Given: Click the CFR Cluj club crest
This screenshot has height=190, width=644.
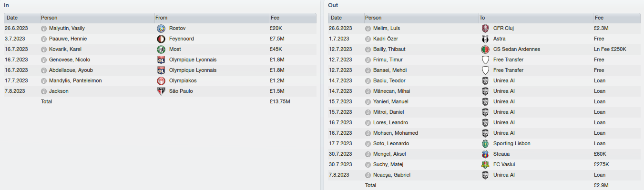Looking at the screenshot, I should pos(485,28).
